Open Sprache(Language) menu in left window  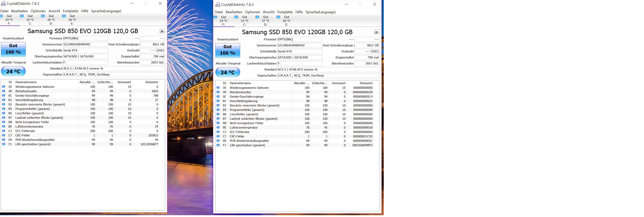coord(106,11)
